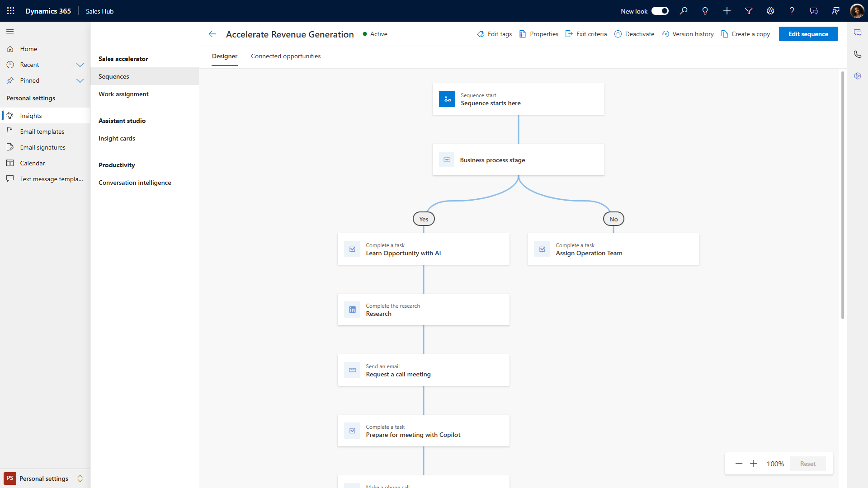Open the Settings gear in the header
868x488 pixels.
click(770, 11)
